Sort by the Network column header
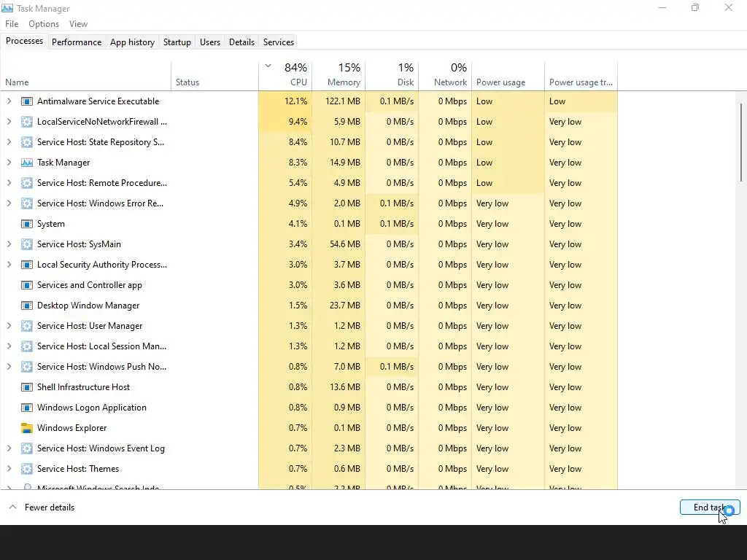This screenshot has height=560, width=747. 446,75
